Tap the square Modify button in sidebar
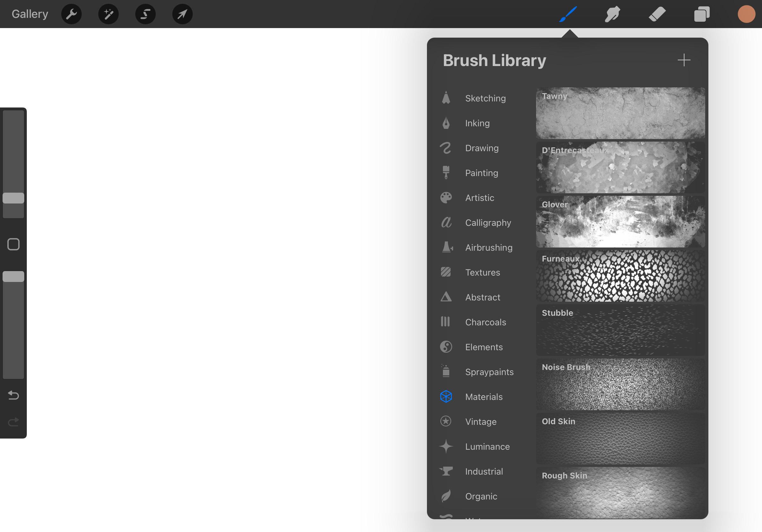This screenshot has width=762, height=532. point(13,244)
